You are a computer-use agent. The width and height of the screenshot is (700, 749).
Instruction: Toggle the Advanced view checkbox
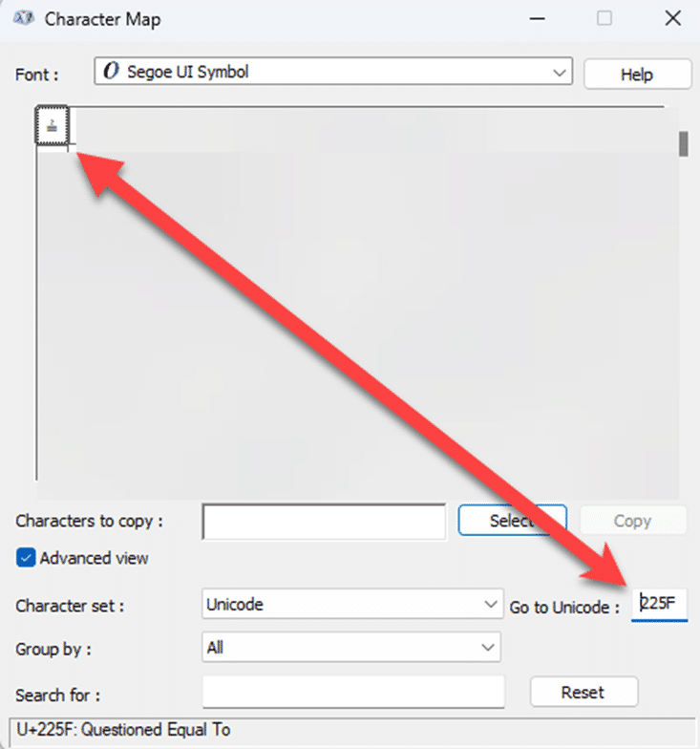coord(26,558)
